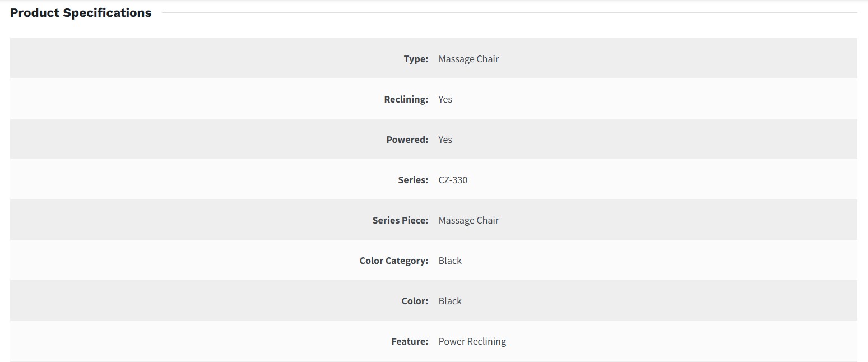Select the Series Piece label
Image resolution: width=868 pixels, height=362 pixels.
400,220
